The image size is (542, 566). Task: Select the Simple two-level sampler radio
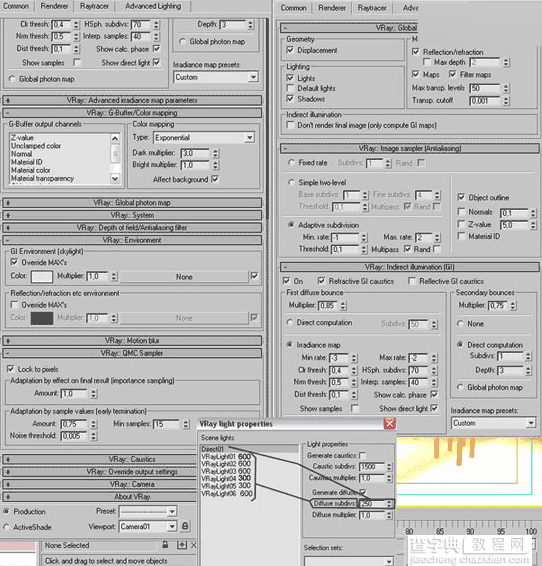pos(291,182)
